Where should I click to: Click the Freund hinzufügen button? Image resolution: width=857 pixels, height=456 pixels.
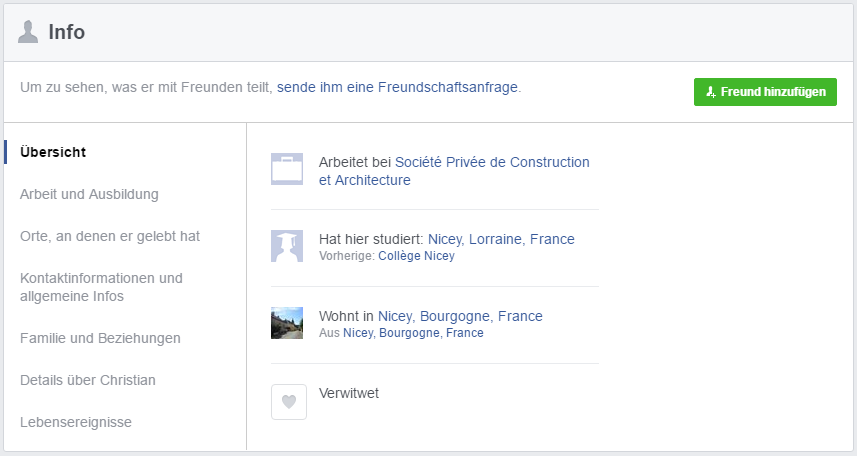click(765, 92)
